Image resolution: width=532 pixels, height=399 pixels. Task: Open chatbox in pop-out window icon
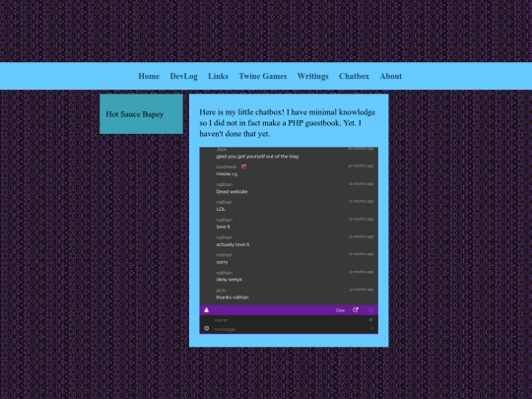pyautogui.click(x=356, y=310)
